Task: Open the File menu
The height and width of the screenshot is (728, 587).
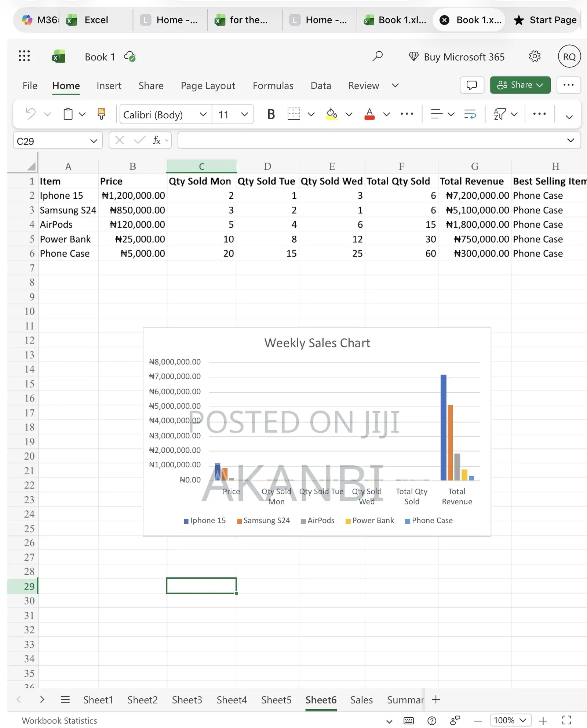Action: (30, 85)
